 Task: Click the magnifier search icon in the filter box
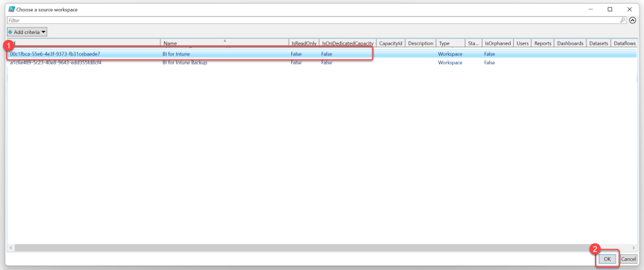(623, 20)
